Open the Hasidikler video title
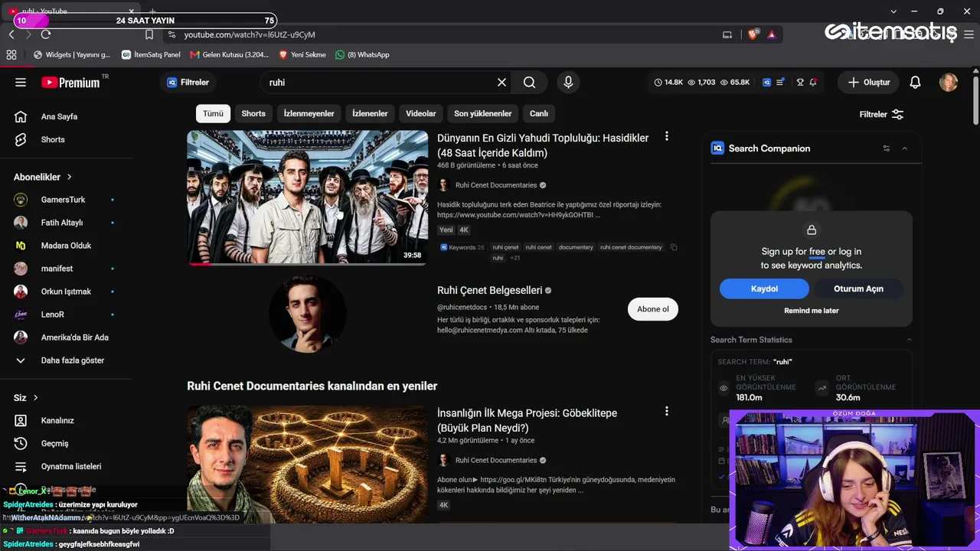This screenshot has height=551, width=980. [543, 145]
